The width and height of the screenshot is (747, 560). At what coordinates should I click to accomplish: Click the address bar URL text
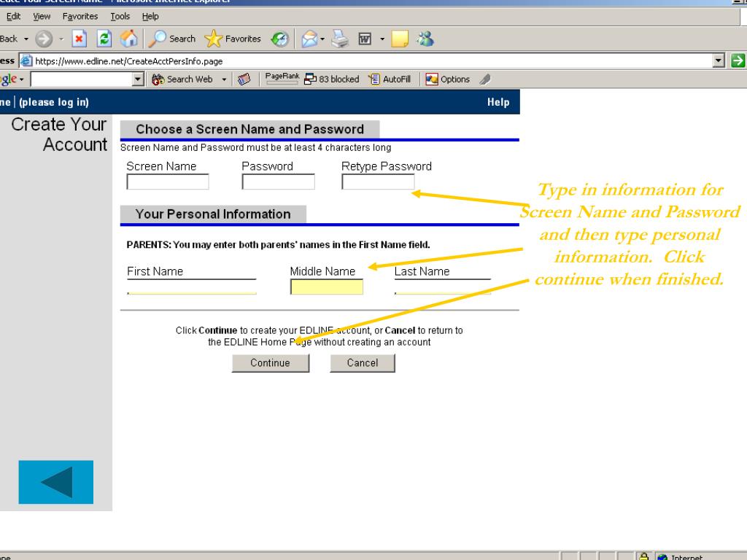128,61
